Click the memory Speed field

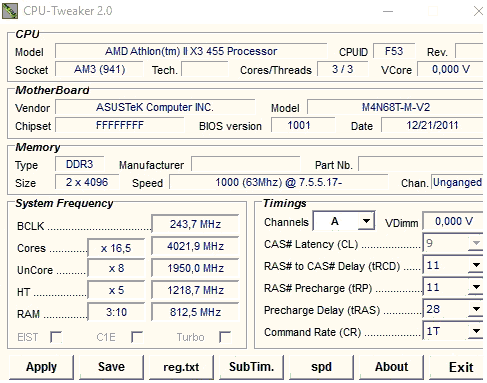279,182
